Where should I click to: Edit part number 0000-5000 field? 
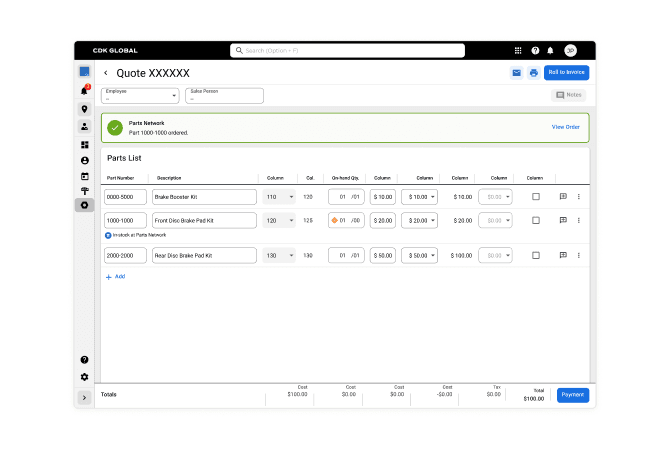click(x=125, y=197)
